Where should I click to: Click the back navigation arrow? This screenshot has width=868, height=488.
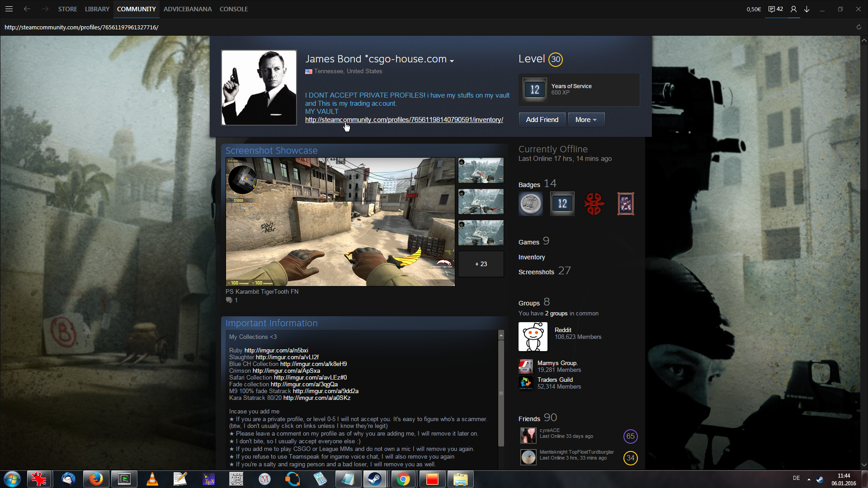click(x=27, y=9)
